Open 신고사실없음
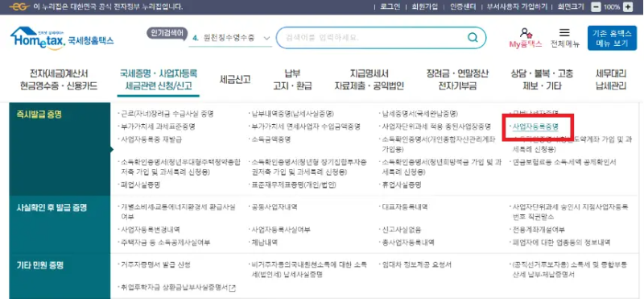This screenshot has height=299, width=644. point(401,230)
